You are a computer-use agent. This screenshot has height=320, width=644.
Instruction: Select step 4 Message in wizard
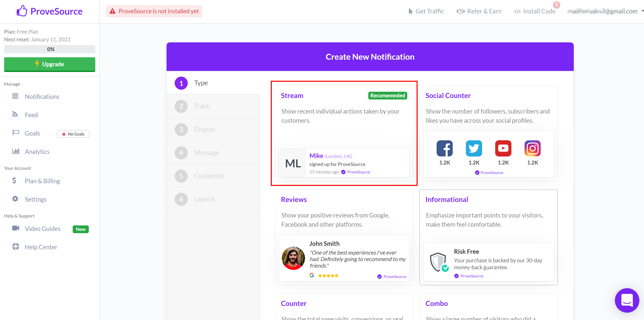pos(213,153)
